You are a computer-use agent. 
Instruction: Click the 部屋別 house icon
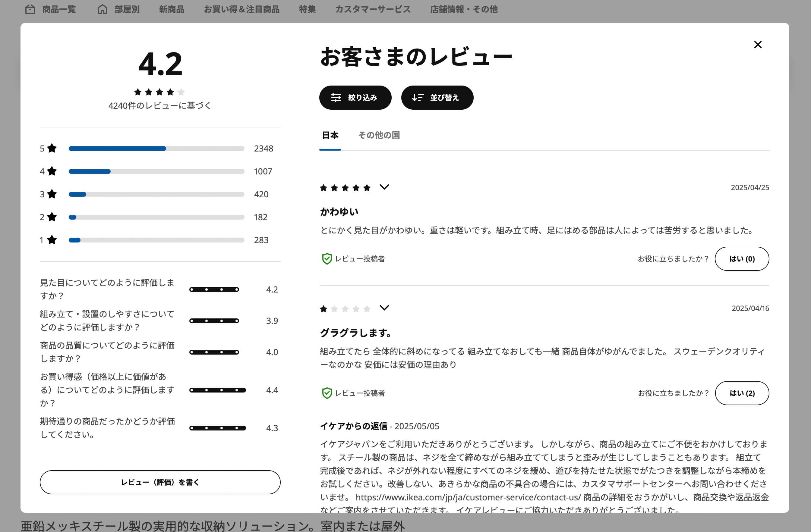pos(102,9)
